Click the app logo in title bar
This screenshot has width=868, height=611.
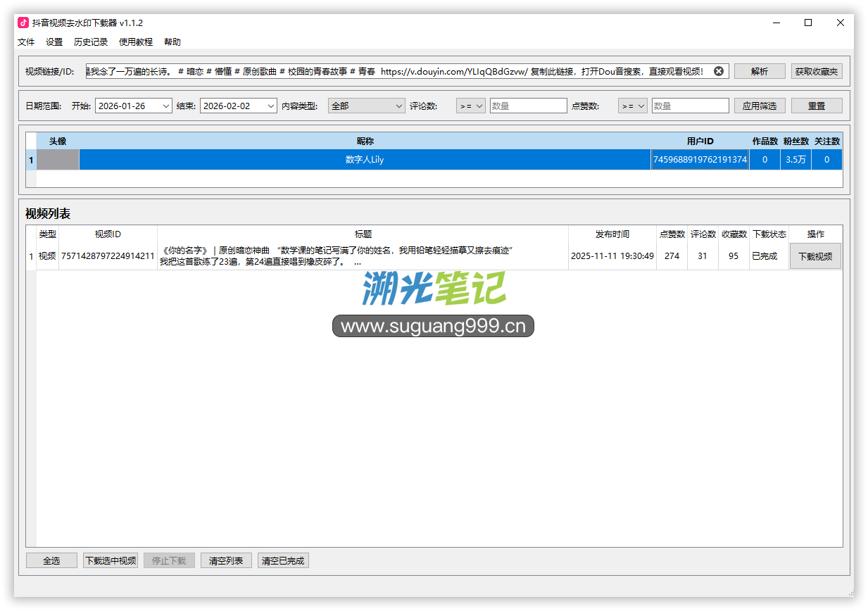point(23,23)
